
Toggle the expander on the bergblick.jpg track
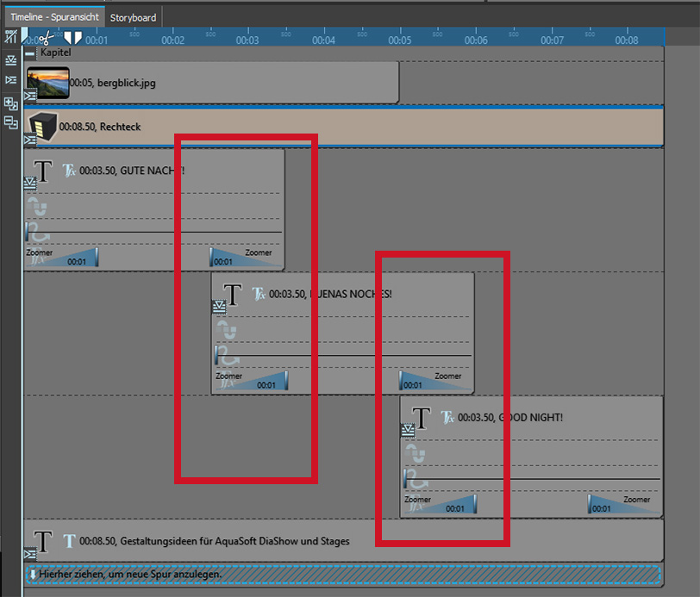click(30, 96)
